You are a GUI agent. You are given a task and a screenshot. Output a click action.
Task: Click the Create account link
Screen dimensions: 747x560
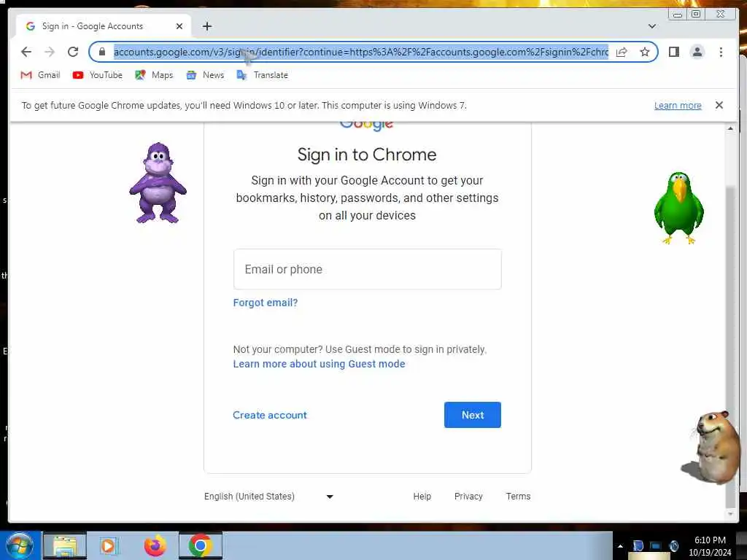pos(270,415)
